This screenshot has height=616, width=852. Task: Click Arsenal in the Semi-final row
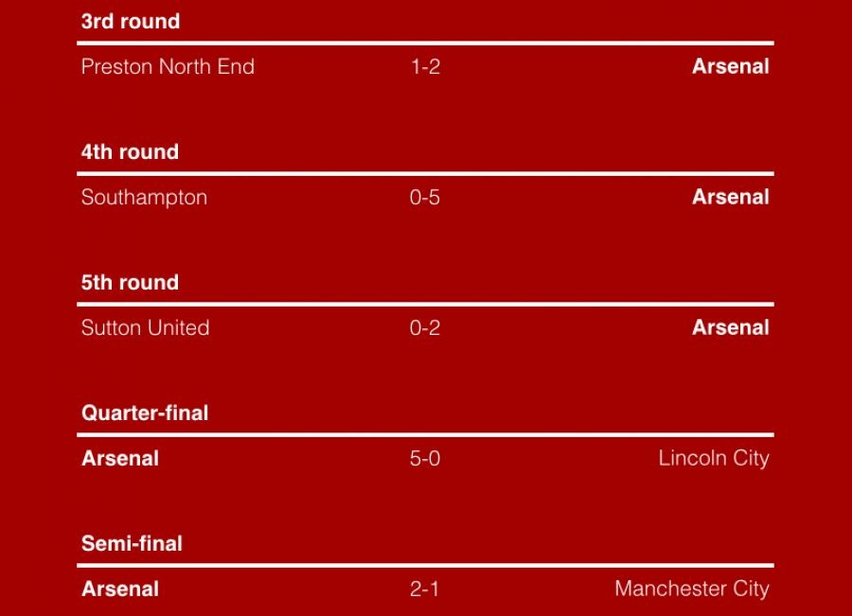pyautogui.click(x=120, y=590)
